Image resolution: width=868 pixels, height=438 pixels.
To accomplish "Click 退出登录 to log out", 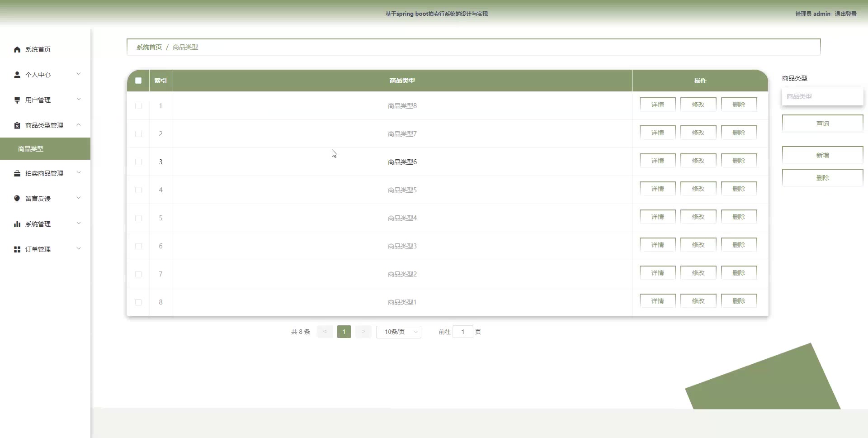I will tap(845, 14).
